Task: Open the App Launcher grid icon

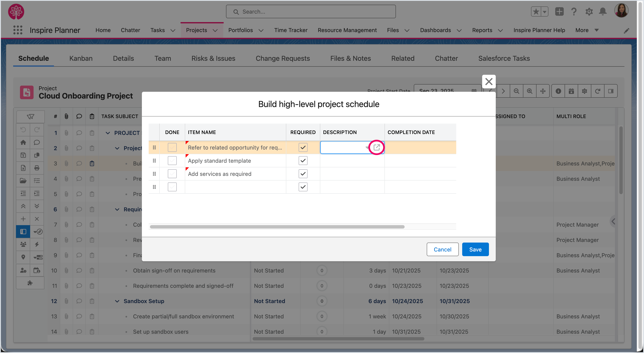Action: click(18, 30)
